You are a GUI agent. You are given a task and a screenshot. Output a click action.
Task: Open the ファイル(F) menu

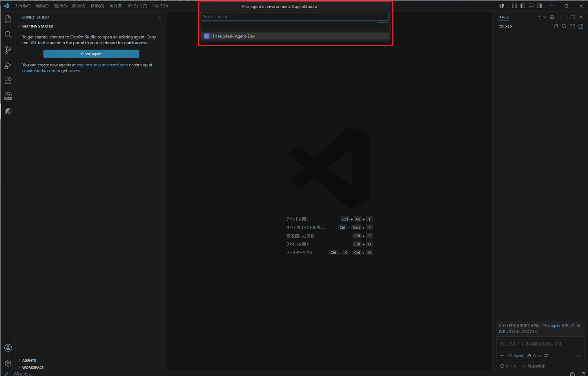(x=22, y=6)
